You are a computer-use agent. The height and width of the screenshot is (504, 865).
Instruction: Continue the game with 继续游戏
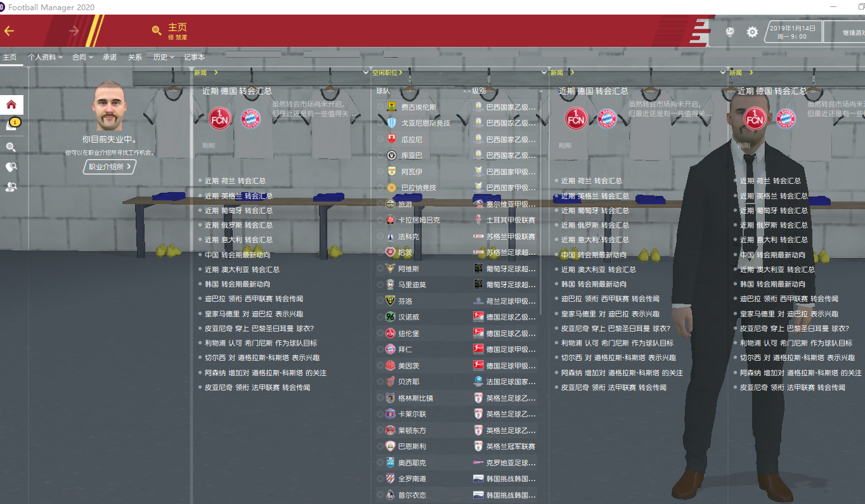click(x=845, y=32)
